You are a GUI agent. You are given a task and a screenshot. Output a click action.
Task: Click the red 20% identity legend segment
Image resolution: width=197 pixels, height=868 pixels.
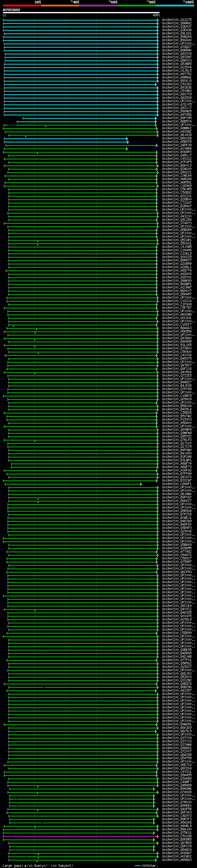tap(22, 6)
